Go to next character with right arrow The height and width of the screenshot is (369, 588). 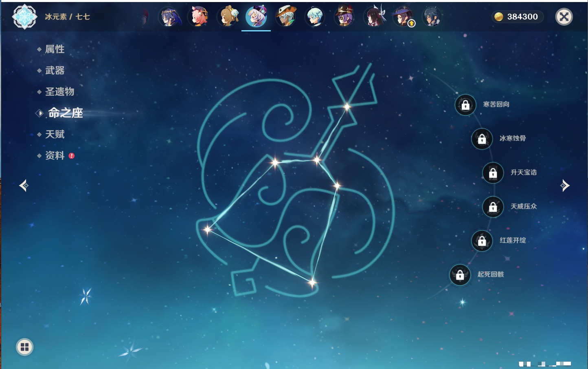coord(565,186)
